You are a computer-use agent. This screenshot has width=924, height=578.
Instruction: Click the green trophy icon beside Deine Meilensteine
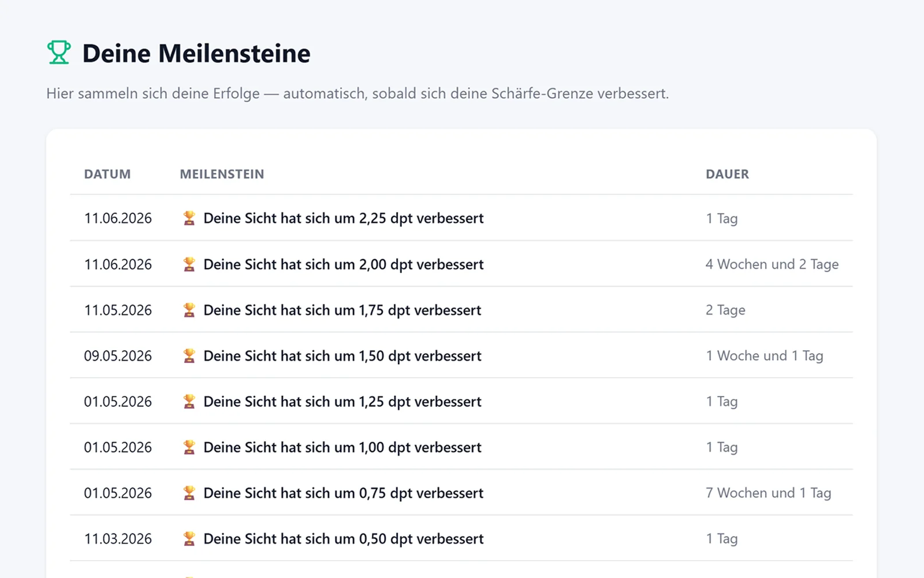point(58,53)
